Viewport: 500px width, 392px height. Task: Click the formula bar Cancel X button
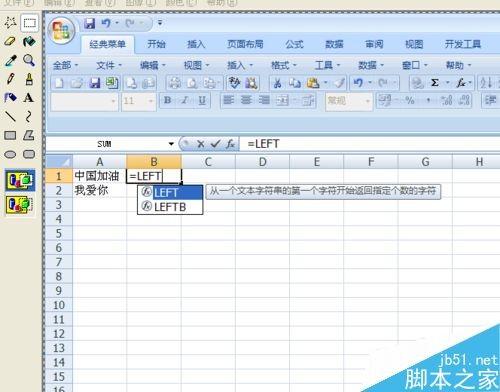(200, 144)
